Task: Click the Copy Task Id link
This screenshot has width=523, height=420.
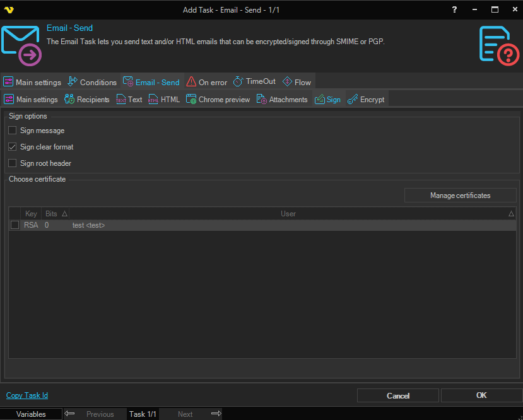Action: (x=27, y=395)
